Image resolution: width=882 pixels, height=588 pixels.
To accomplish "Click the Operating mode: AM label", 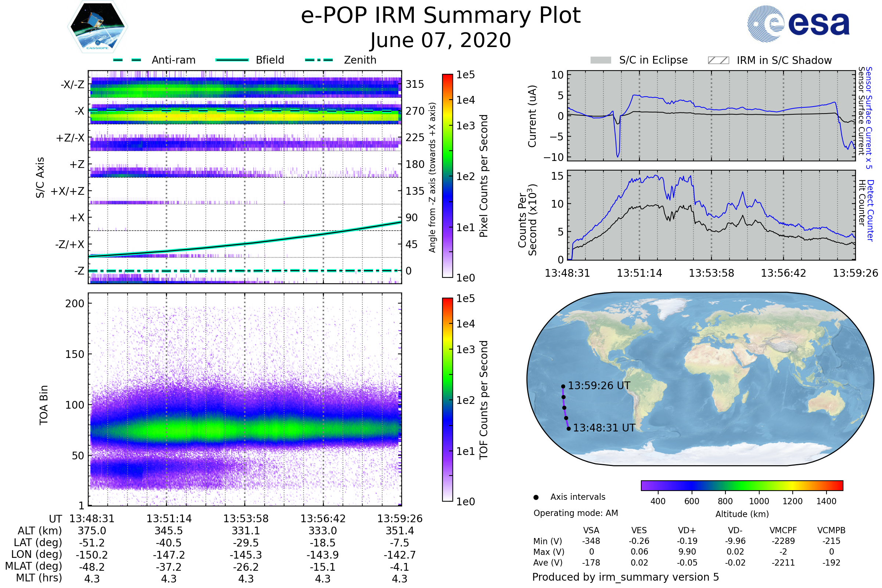I will [576, 513].
